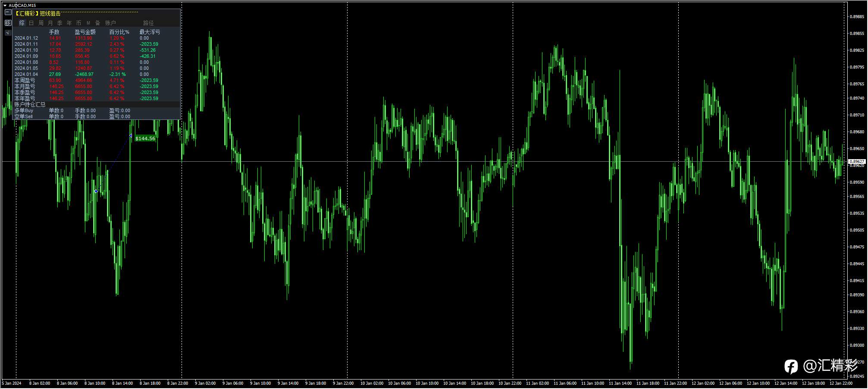868x389 pixels.
Task: Collapse the panel with the minus button
Action: click(x=8, y=13)
